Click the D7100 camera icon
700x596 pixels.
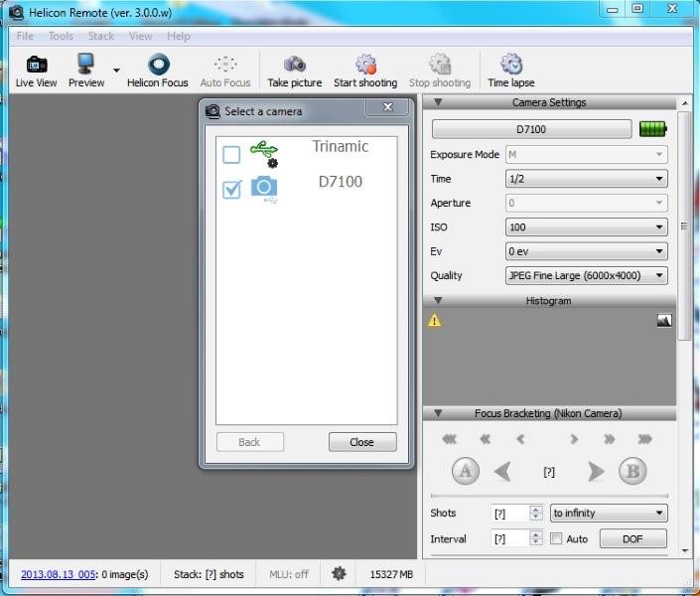[x=264, y=189]
